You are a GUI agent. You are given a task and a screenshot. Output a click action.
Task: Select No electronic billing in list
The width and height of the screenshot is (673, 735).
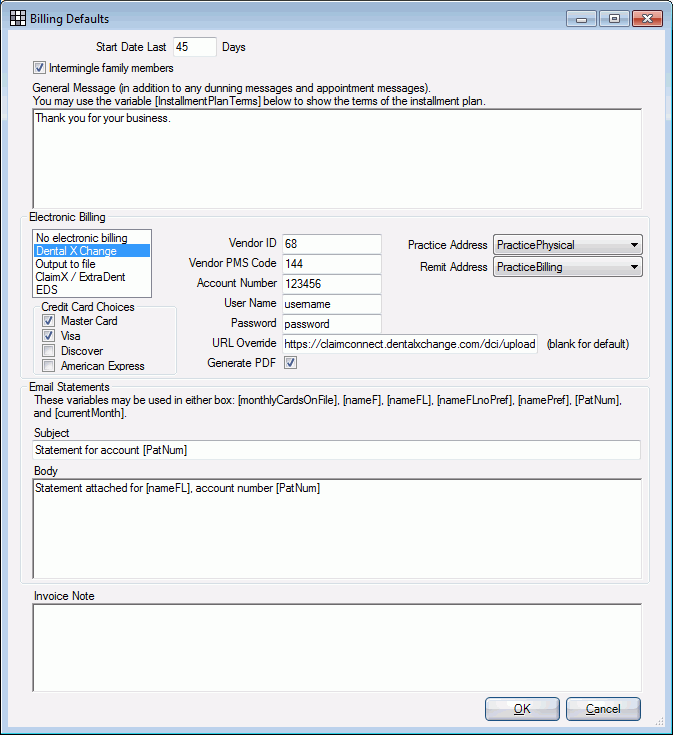click(92, 238)
